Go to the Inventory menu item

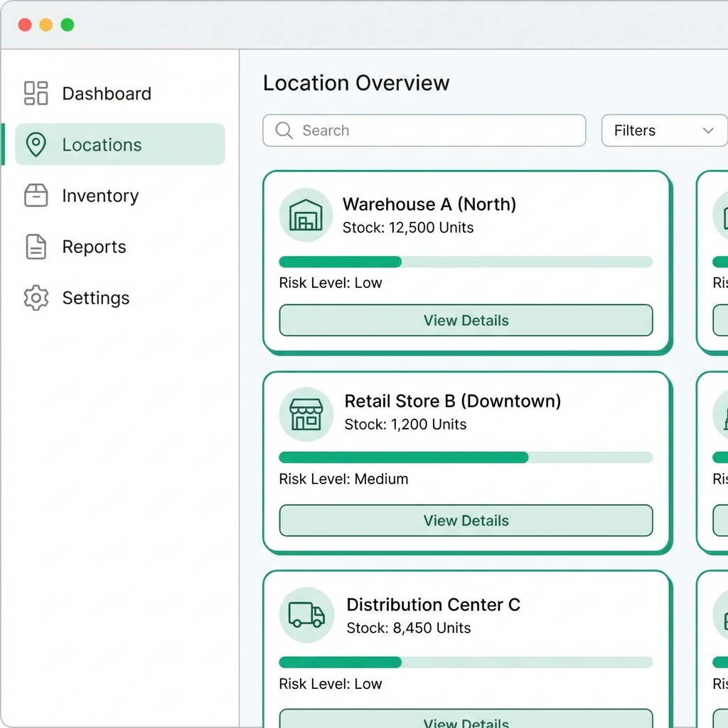(x=100, y=196)
